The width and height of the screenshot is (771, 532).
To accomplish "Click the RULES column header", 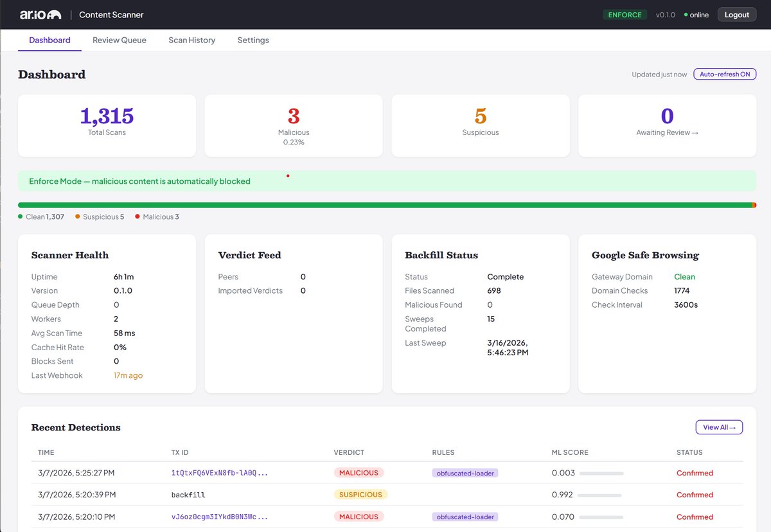I will pyautogui.click(x=443, y=452).
